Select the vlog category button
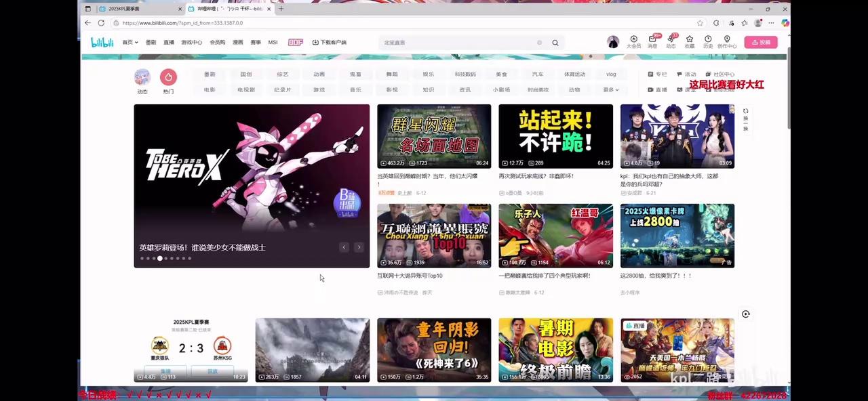 pos(611,74)
